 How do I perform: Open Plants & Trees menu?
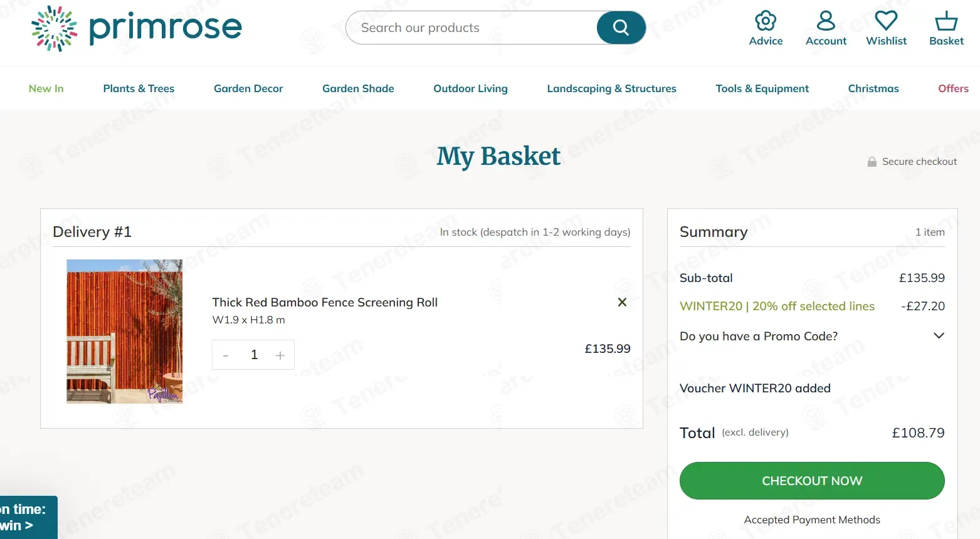coord(139,88)
